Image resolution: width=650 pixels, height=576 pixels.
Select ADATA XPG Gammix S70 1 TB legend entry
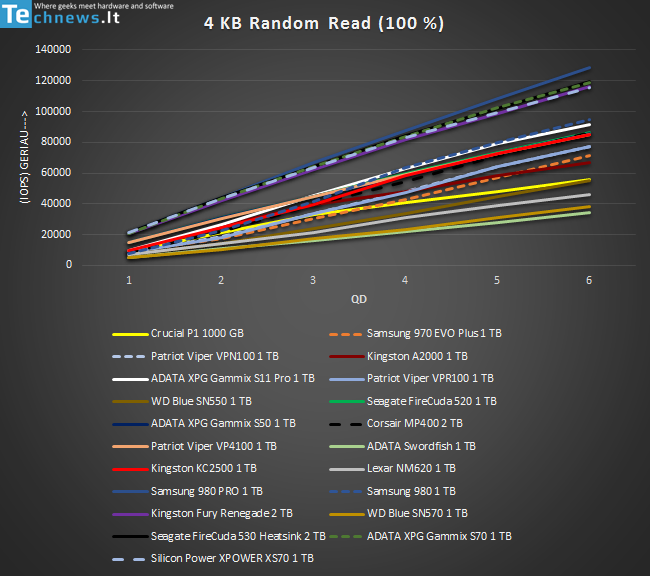point(420,536)
